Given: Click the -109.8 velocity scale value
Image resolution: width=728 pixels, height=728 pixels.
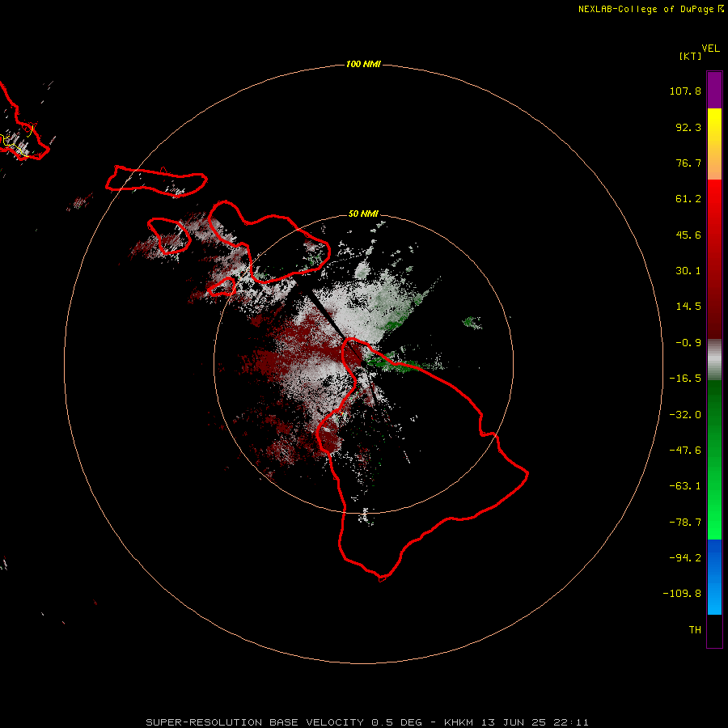Looking at the screenshot, I should pyautogui.click(x=682, y=594).
